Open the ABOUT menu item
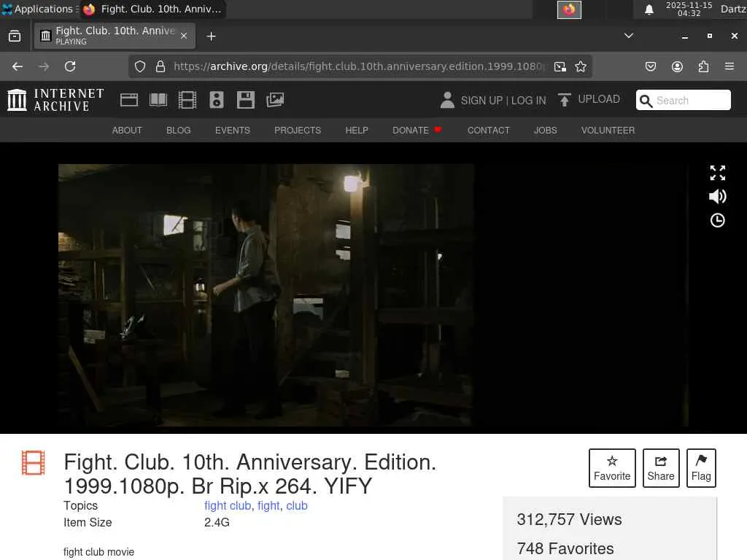The image size is (747, 560). (x=127, y=131)
